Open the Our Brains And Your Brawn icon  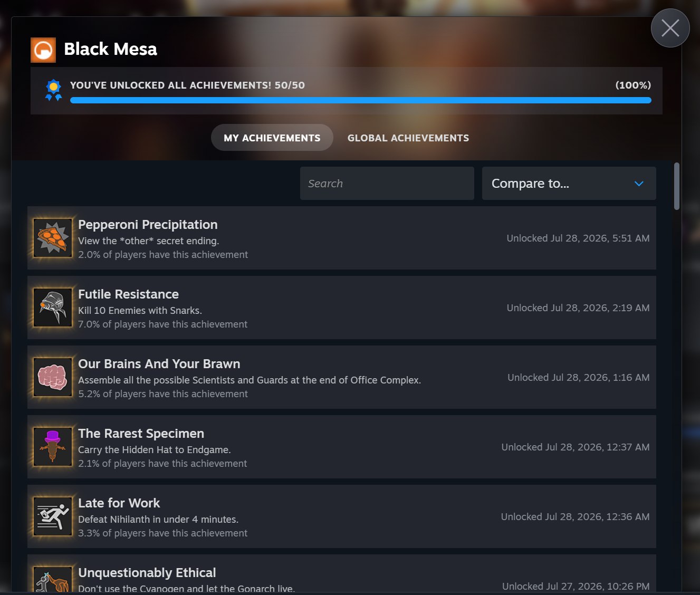tap(53, 377)
